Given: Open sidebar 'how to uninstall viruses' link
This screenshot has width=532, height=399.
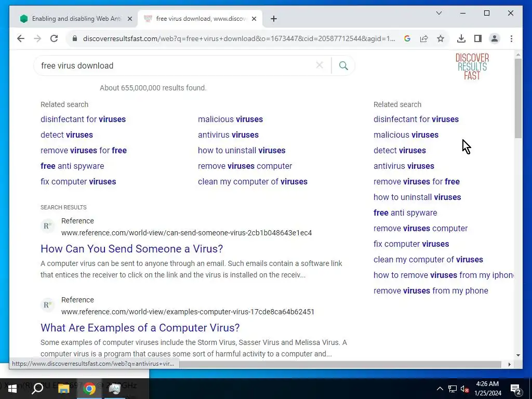Looking at the screenshot, I should (x=417, y=197).
